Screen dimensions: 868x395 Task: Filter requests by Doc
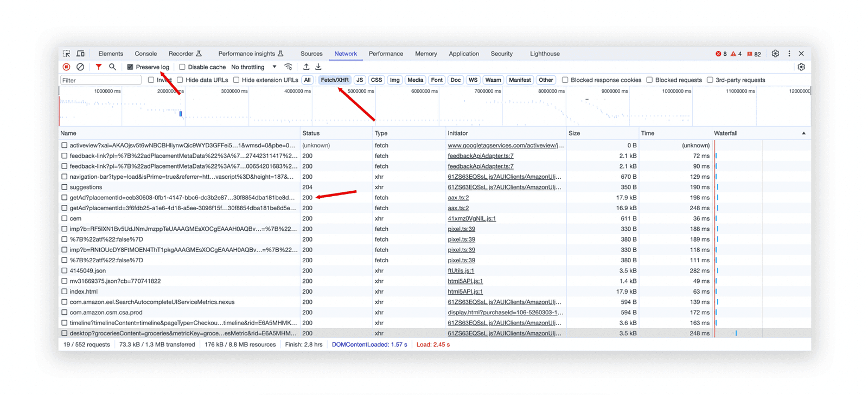coord(456,80)
